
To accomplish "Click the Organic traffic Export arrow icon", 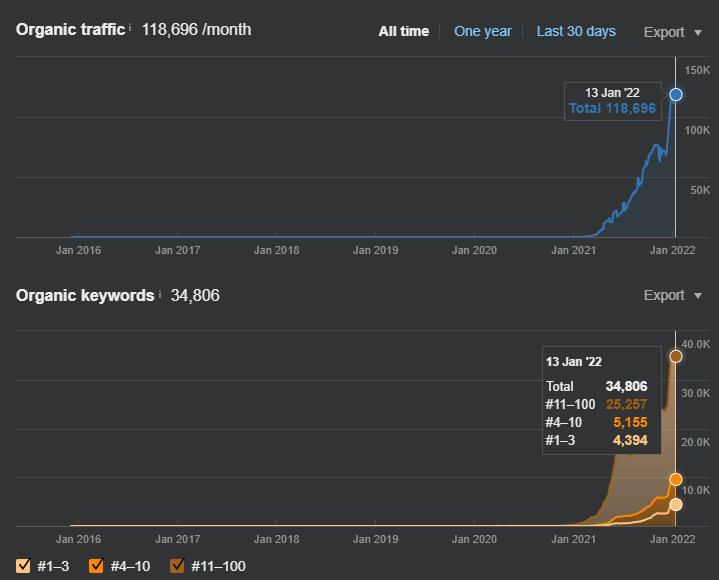I will [x=698, y=33].
